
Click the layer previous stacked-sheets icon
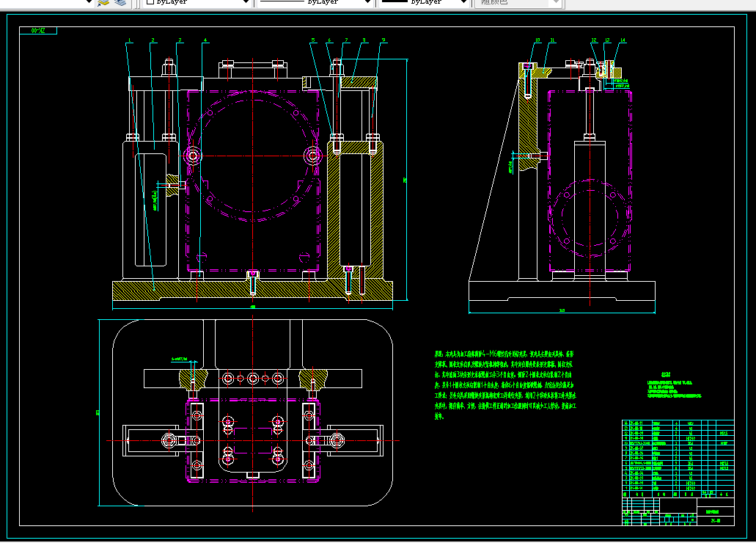click(120, 2)
